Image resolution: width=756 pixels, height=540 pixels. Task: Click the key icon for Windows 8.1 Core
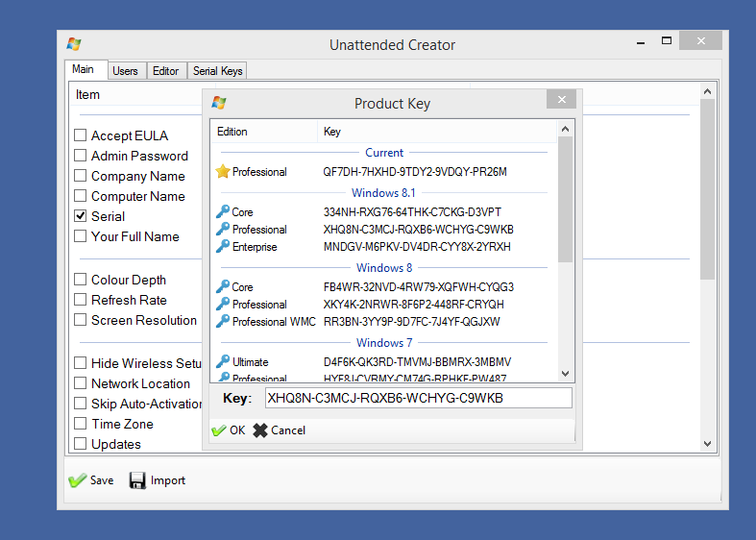[222, 211]
